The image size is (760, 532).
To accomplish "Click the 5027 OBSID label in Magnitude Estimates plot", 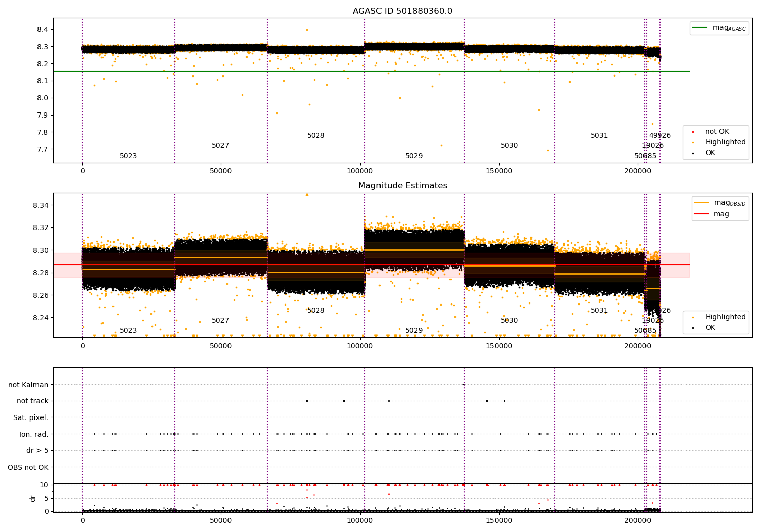I will (220, 321).
